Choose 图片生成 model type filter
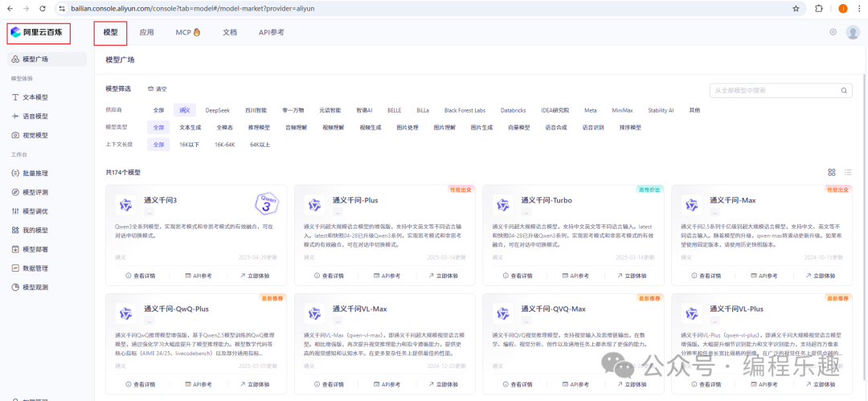Screen dimensions: 868x401 pyautogui.click(x=481, y=128)
